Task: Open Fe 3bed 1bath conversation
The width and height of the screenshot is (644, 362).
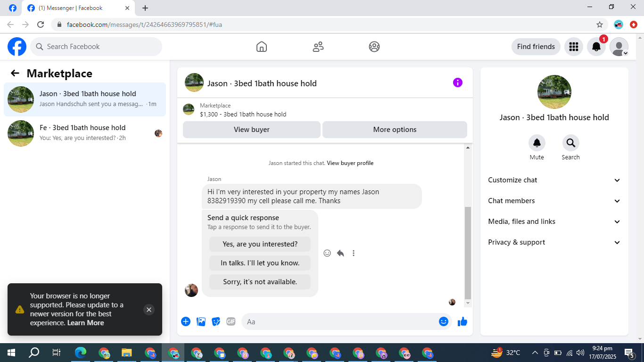Action: [85, 133]
